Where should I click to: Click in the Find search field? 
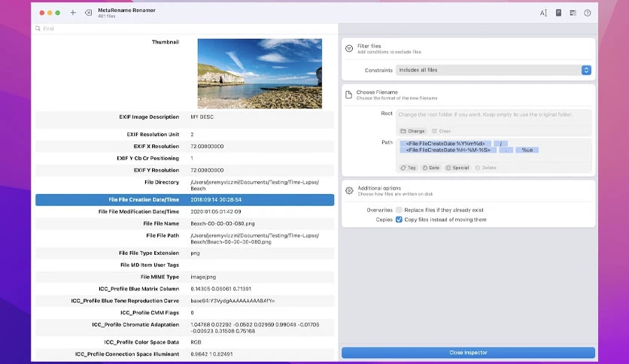point(184,29)
